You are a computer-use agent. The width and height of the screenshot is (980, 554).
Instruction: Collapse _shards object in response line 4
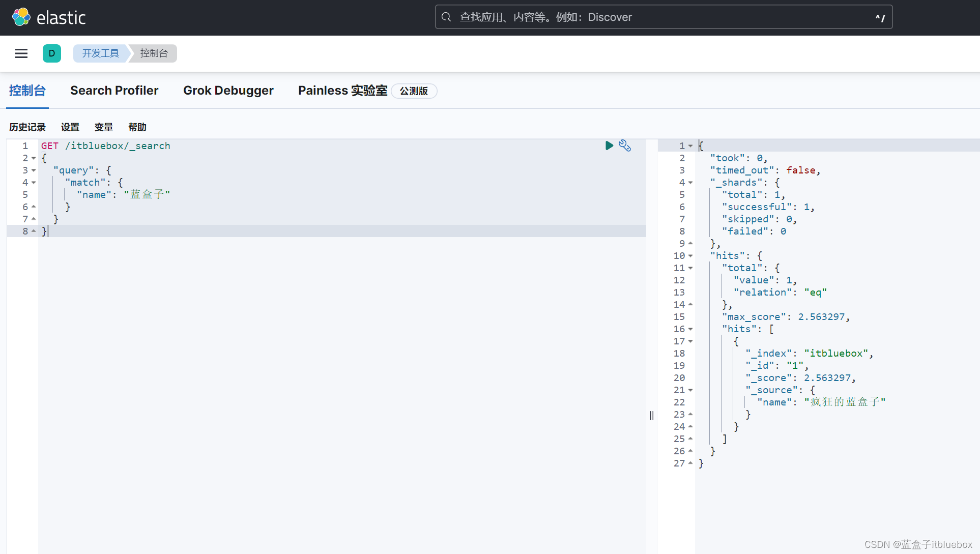tap(690, 183)
